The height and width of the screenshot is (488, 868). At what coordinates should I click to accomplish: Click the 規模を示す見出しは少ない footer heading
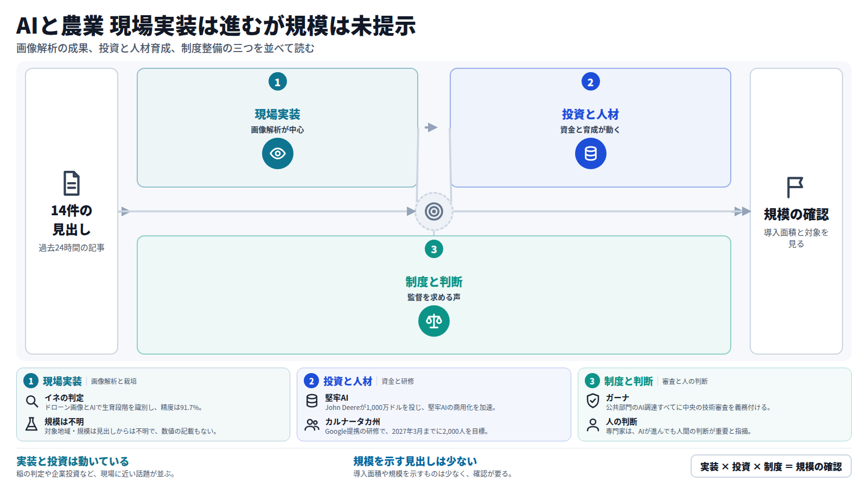[x=415, y=461]
